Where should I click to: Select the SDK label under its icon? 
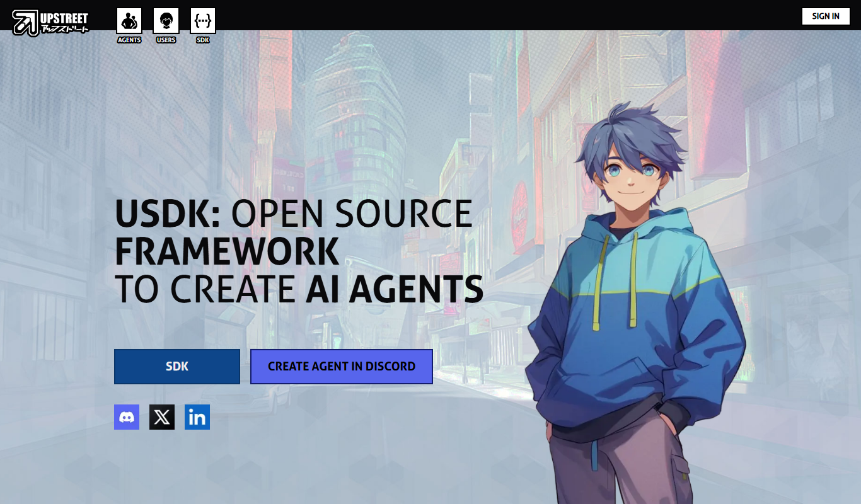[x=203, y=40]
